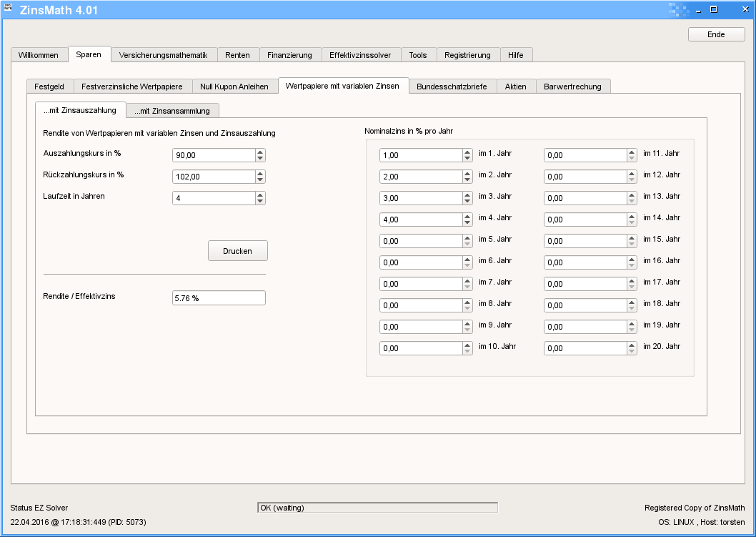Click the Ende button
756x537 pixels.
(x=715, y=34)
